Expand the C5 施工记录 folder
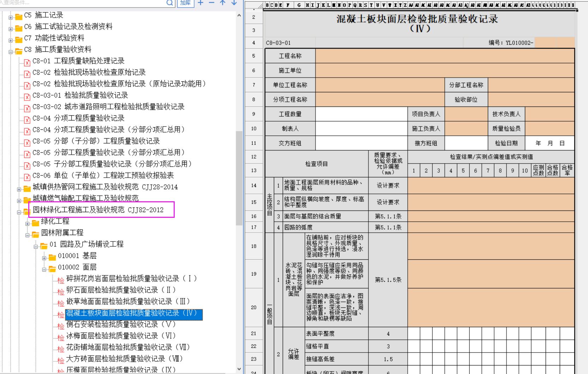The height and width of the screenshot is (374, 588). coord(11,17)
